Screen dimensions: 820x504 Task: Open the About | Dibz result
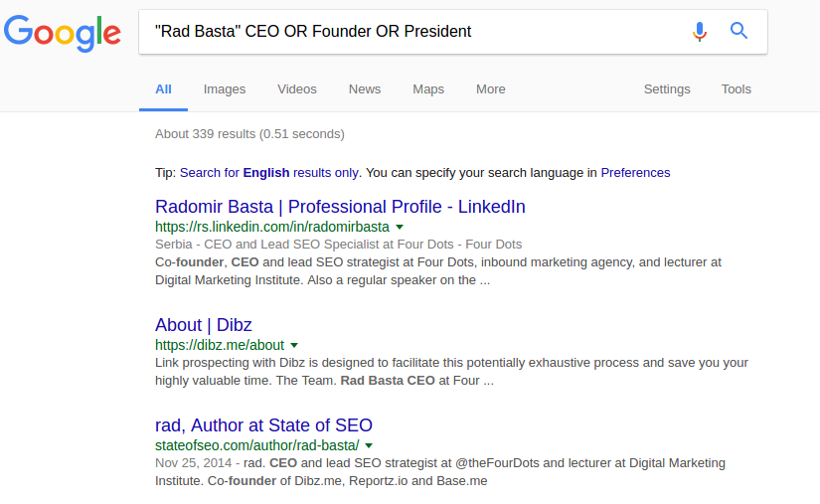(204, 325)
